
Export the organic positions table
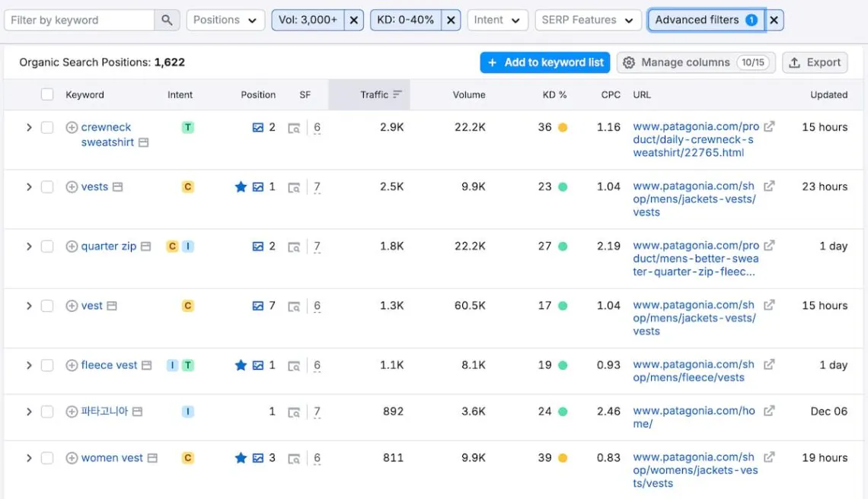point(815,62)
